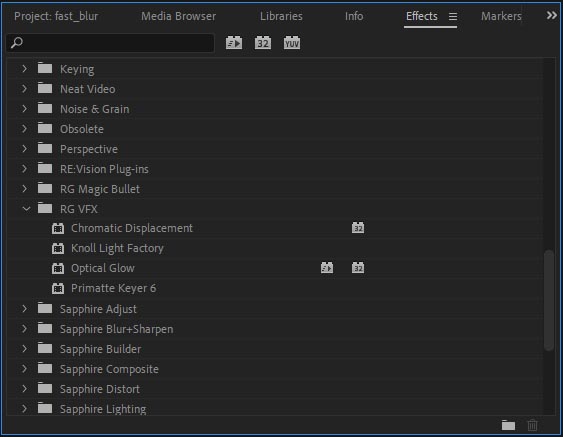Expand the RE:Vision Plug-ins folder
This screenshot has height=437, width=563.
tap(24, 168)
